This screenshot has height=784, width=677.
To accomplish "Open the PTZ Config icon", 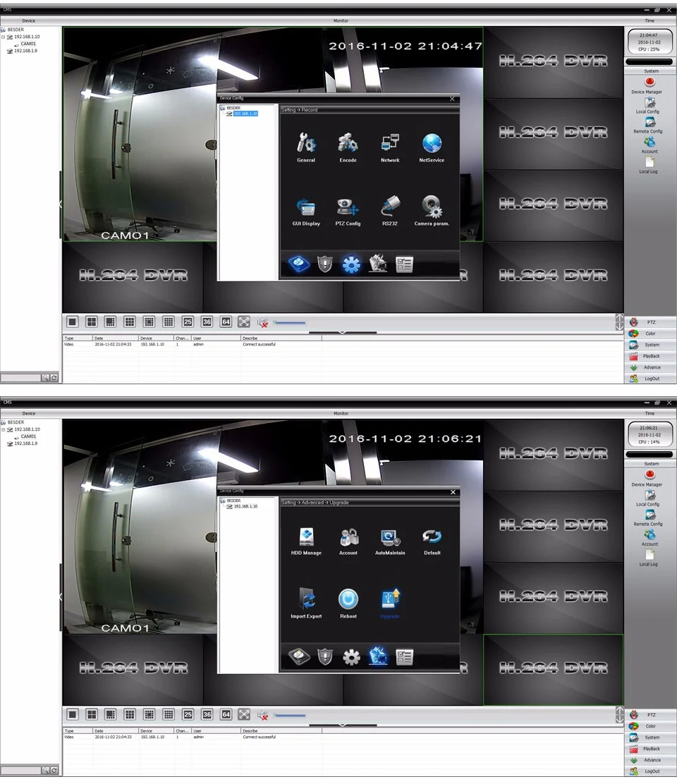I will [348, 211].
